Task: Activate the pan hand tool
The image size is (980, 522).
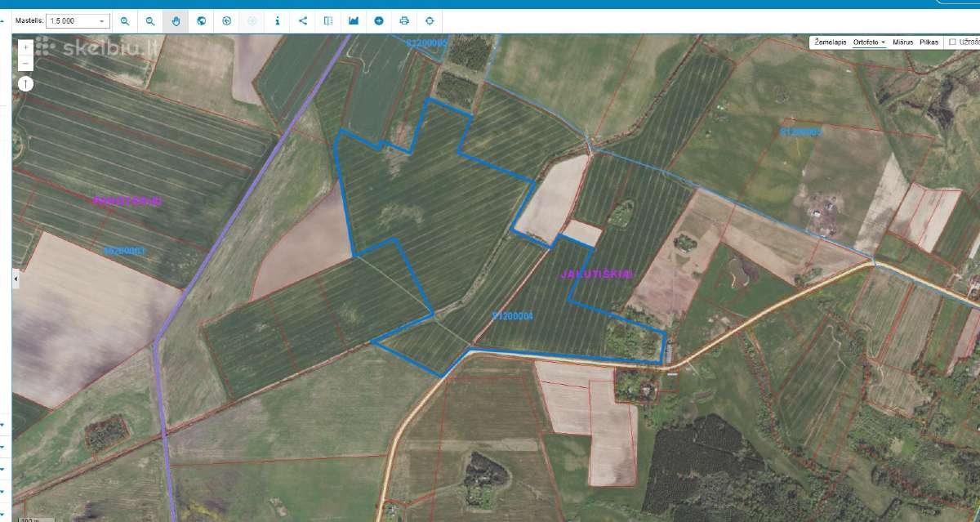Action: 176,21
